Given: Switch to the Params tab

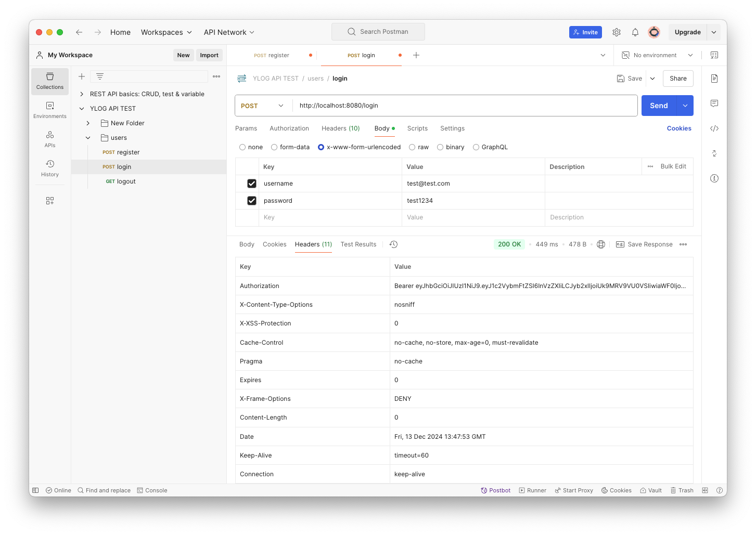Looking at the screenshot, I should (246, 128).
